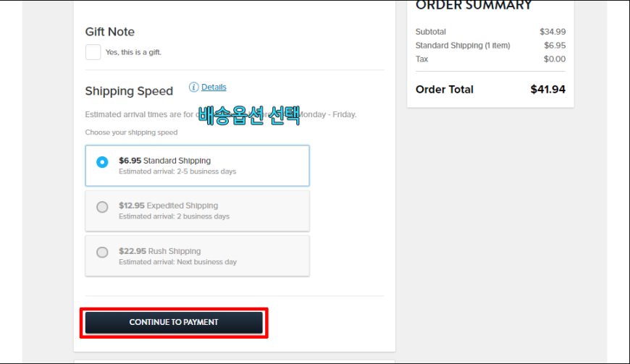The image size is (630, 364).
Task: Click the Order Summary heading
Action: click(x=474, y=6)
